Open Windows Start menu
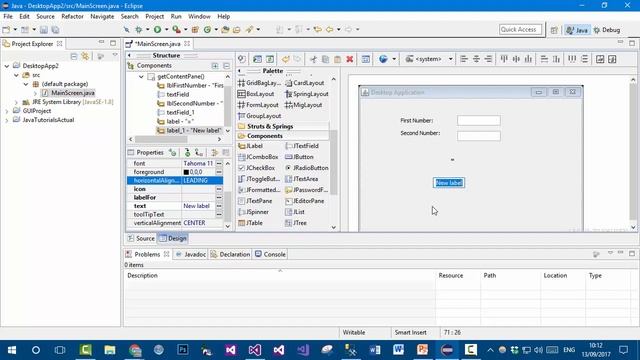The height and width of the screenshot is (360, 640). point(12,350)
